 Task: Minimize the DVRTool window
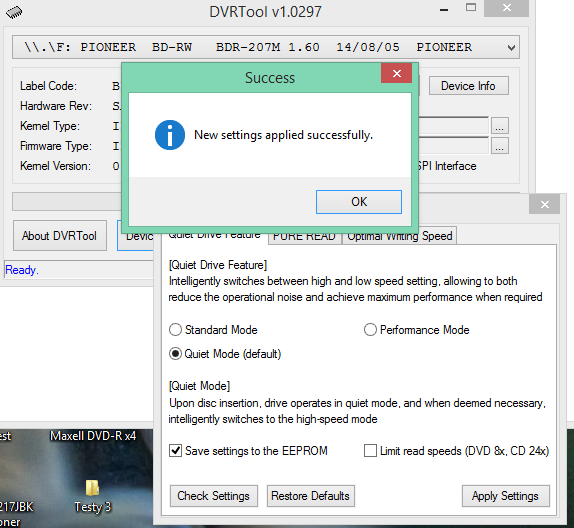tap(444, 10)
